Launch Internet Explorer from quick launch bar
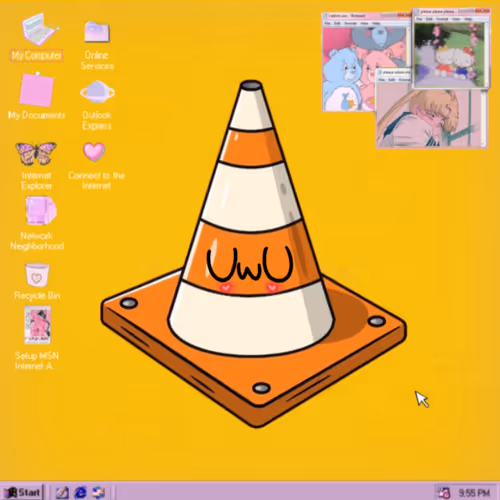The width and height of the screenshot is (500, 500). [80, 492]
